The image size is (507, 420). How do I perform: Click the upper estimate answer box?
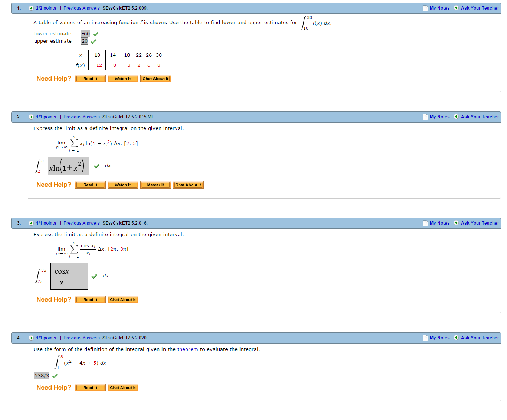pos(85,41)
